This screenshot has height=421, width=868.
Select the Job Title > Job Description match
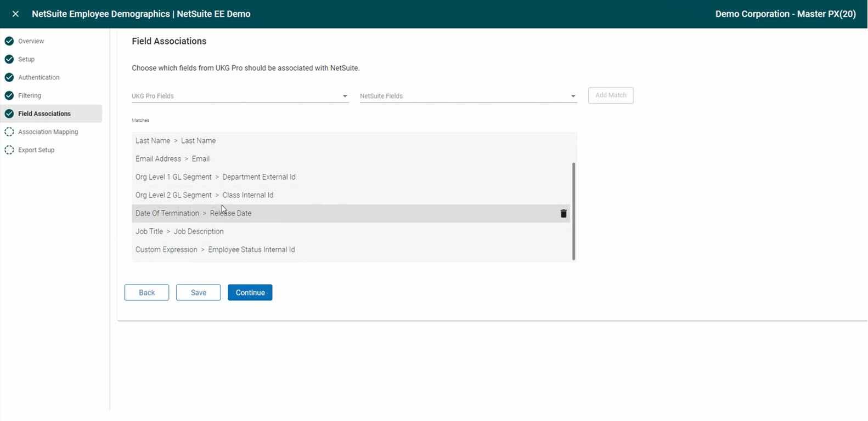tap(351, 231)
